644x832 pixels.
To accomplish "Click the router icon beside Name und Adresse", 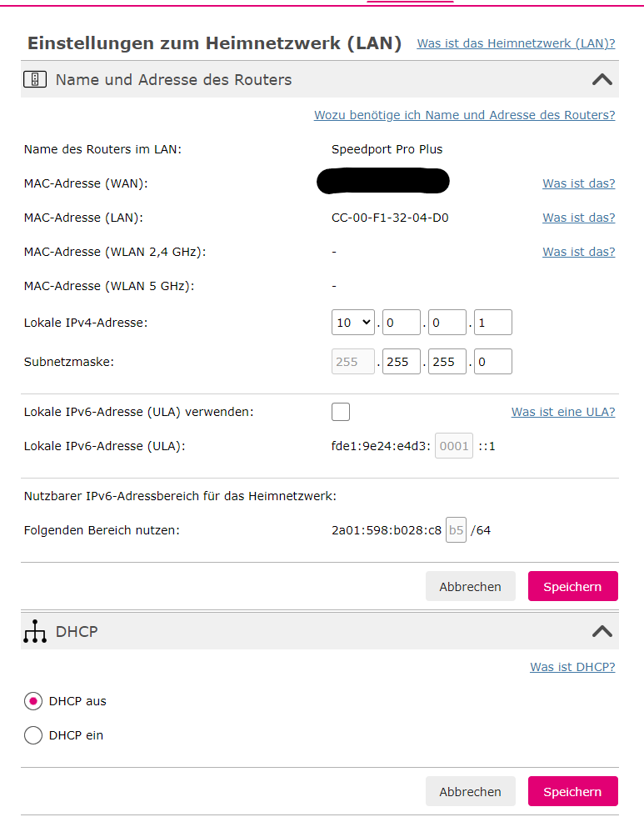I will click(x=34, y=80).
